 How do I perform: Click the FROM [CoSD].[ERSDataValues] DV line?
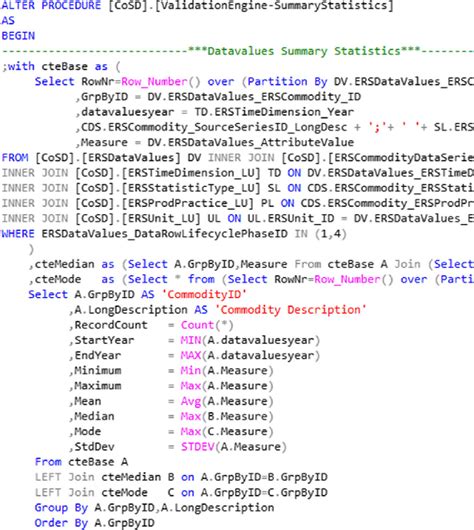tap(238, 158)
